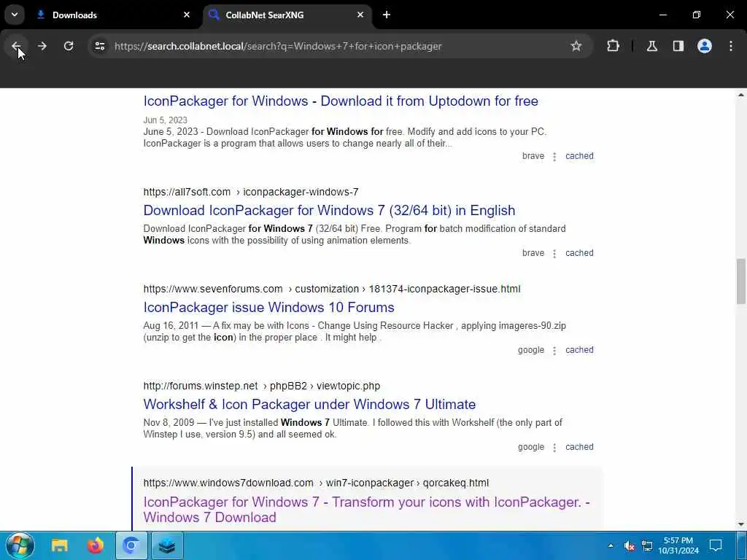
Task: Open cached version of sevenforums result
Action: pyautogui.click(x=579, y=350)
